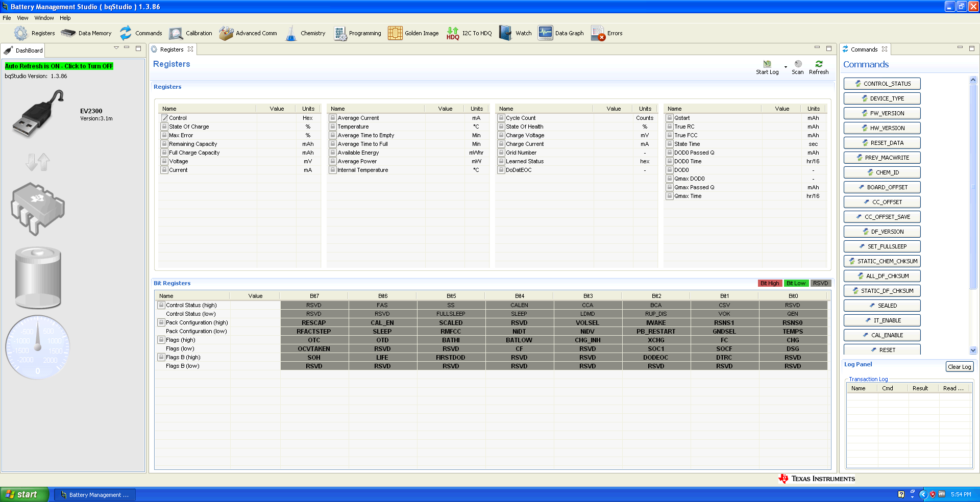Click the EV2300 USB adapter image
The width and height of the screenshot is (980, 502).
(39, 113)
